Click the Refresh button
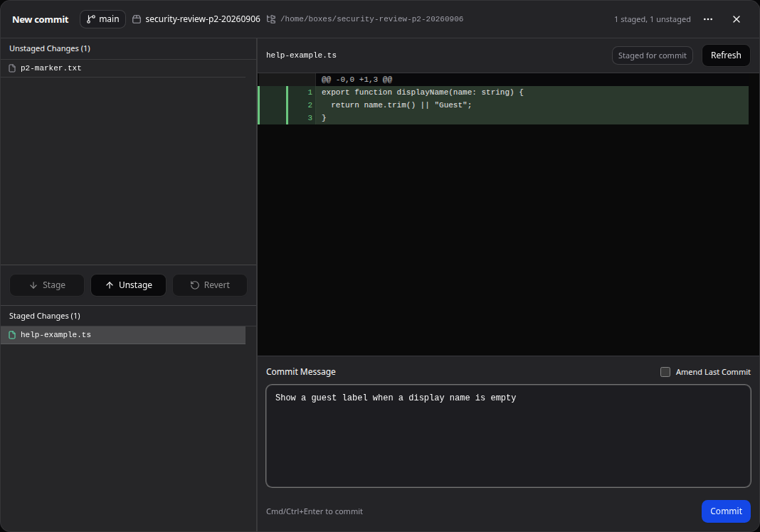 coord(726,55)
